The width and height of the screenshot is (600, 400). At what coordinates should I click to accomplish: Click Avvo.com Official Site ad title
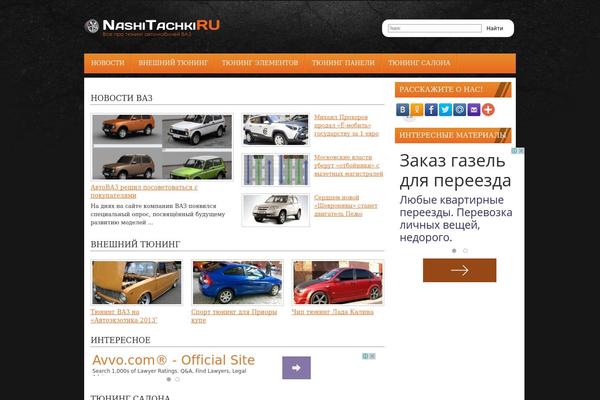click(x=174, y=360)
